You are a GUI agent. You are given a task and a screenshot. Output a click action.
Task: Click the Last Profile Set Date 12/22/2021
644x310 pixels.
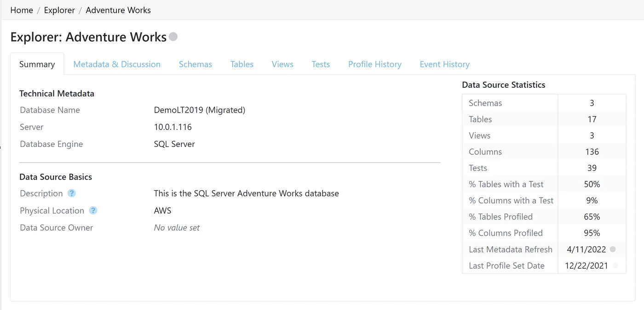tap(586, 265)
